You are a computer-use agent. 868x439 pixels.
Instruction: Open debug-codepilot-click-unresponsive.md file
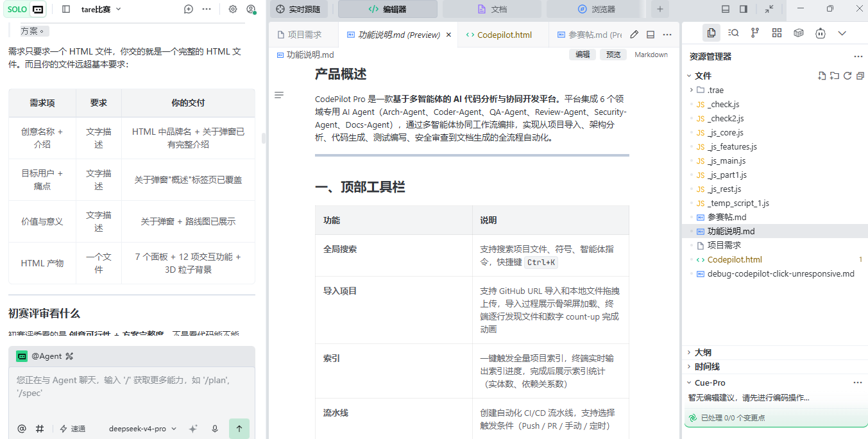(775, 273)
